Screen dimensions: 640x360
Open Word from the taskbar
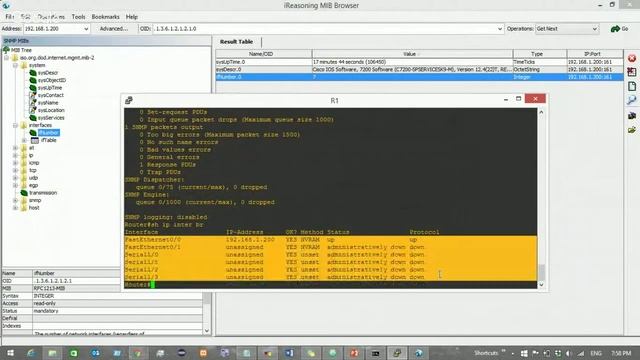(289, 353)
